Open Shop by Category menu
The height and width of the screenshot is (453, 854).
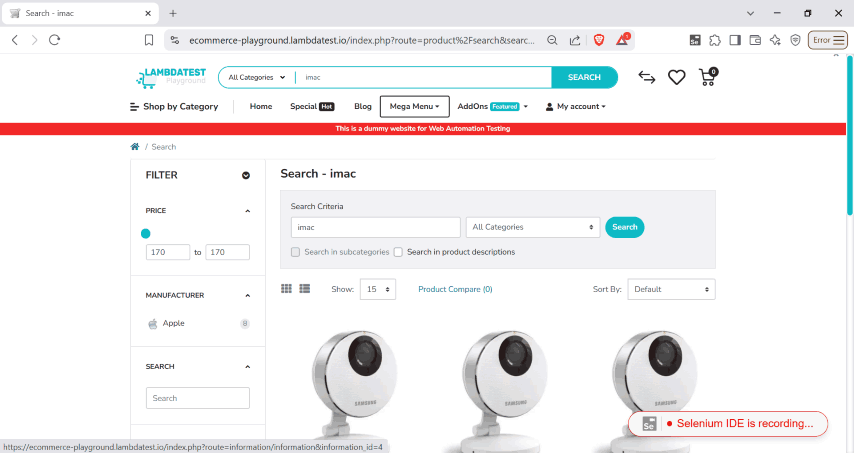point(174,107)
